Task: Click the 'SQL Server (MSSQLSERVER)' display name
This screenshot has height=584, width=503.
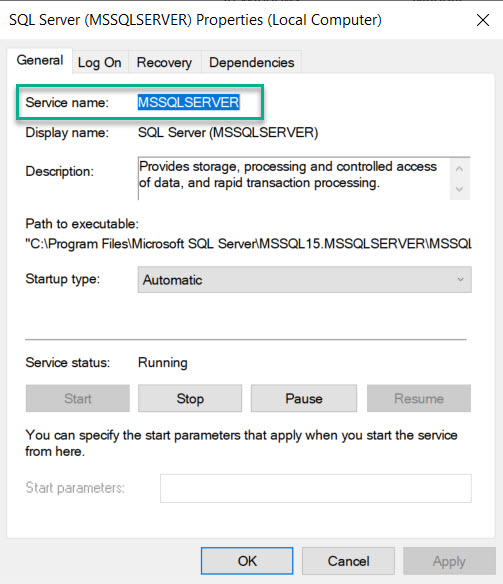Action: [228, 133]
